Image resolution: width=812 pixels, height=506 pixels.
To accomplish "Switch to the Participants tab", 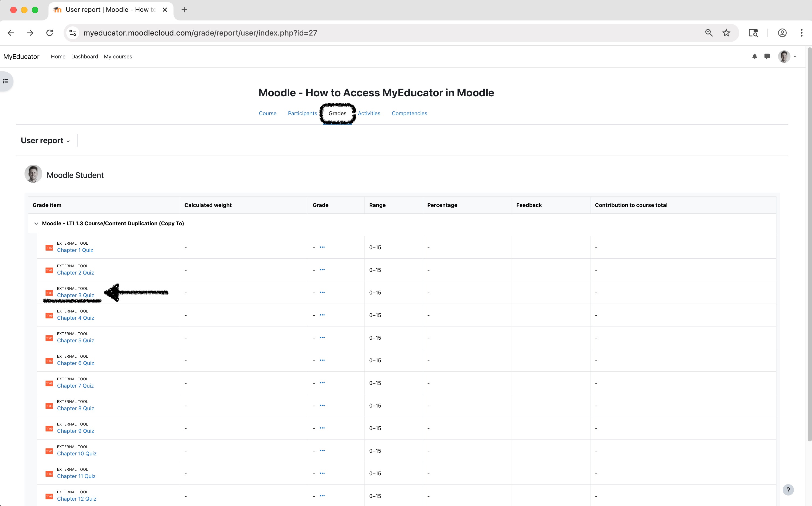I will [x=302, y=114].
